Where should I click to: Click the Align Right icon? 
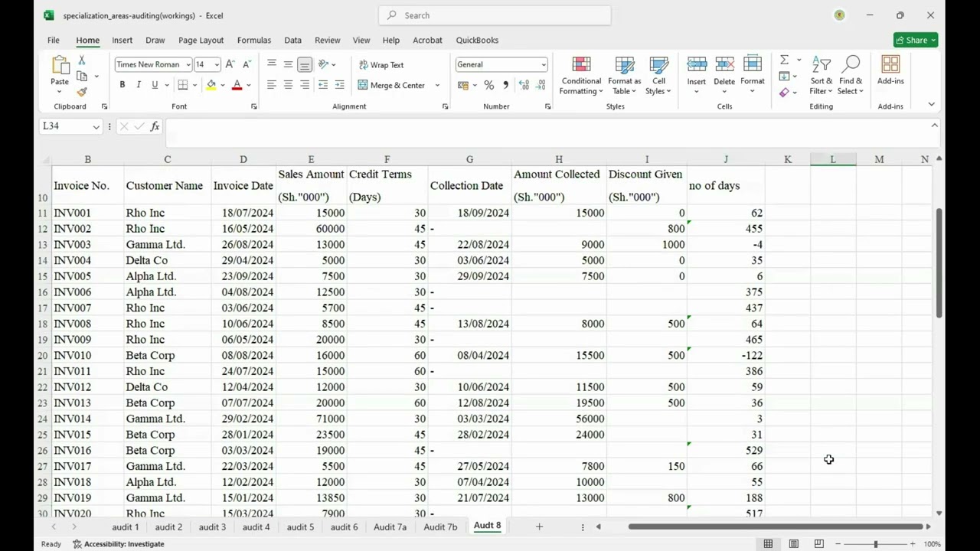coord(305,85)
